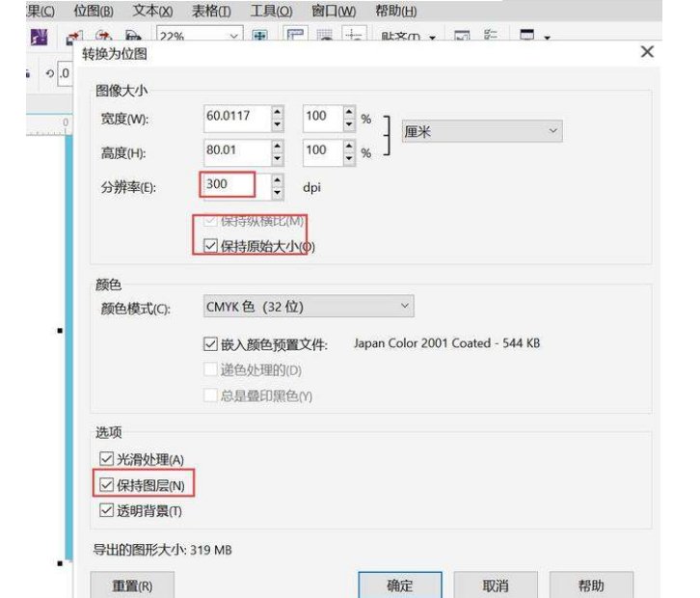The height and width of the screenshot is (598, 700).
Task: Toggle the 光滑处理(A) checkbox
Action: tap(106, 459)
